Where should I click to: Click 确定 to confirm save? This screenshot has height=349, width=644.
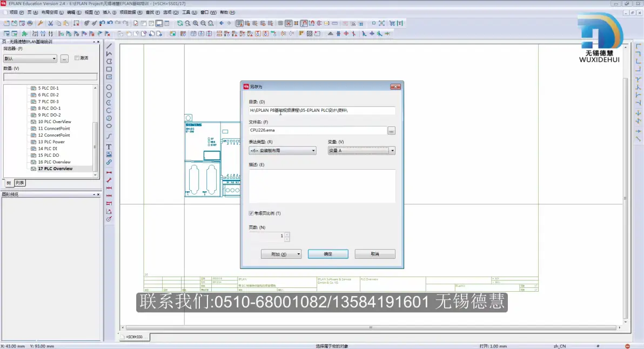click(x=328, y=254)
